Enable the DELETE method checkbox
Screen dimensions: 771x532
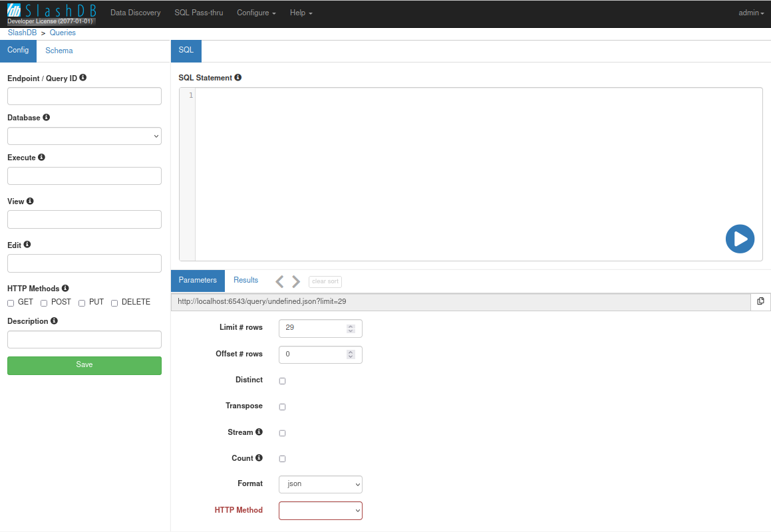[114, 303]
